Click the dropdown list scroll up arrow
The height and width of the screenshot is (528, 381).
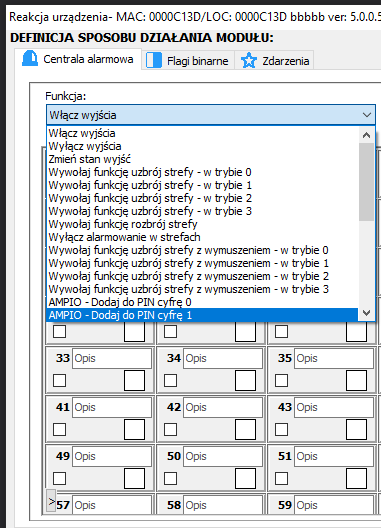click(366, 135)
